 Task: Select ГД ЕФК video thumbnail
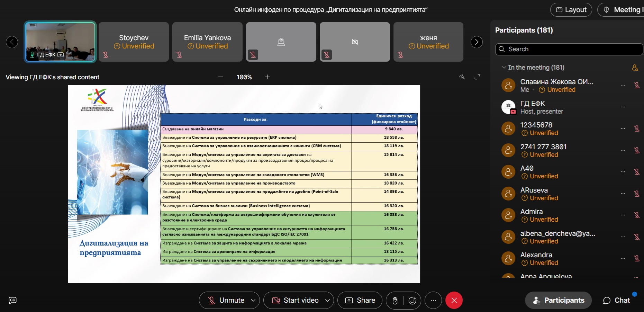60,42
